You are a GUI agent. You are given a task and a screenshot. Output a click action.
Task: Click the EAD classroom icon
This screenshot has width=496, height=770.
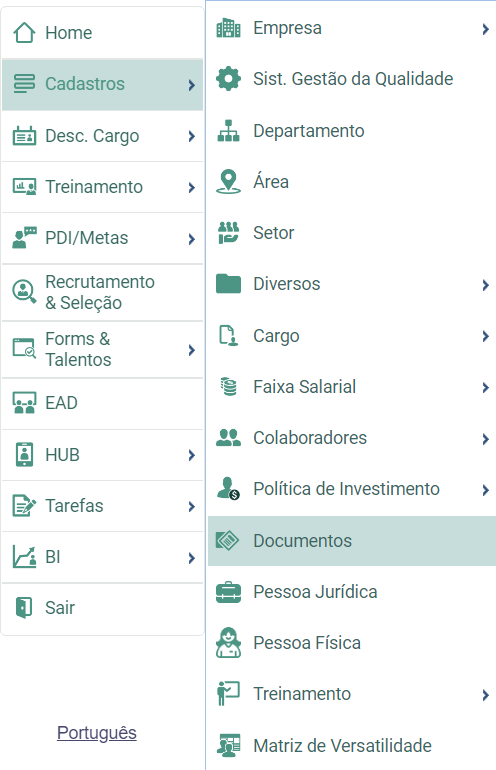tap(24, 403)
